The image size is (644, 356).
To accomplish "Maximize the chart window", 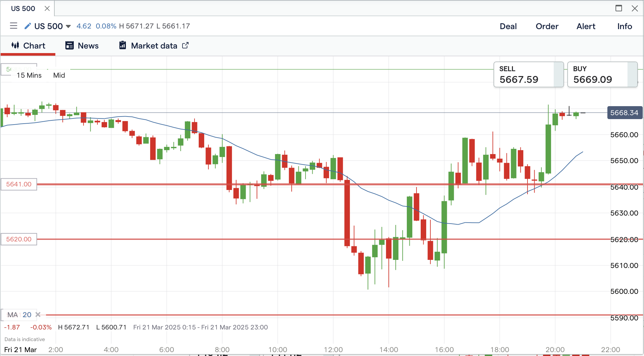I will [x=619, y=8].
